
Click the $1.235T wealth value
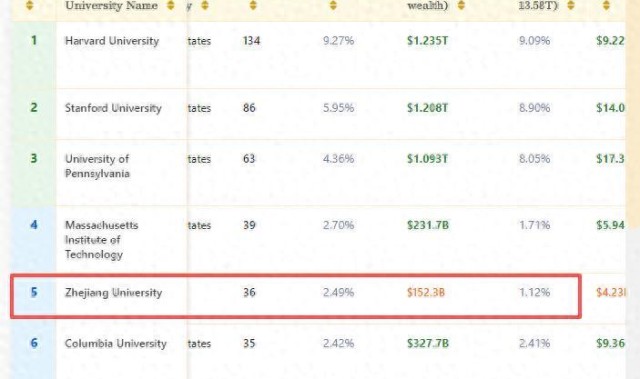pos(427,41)
